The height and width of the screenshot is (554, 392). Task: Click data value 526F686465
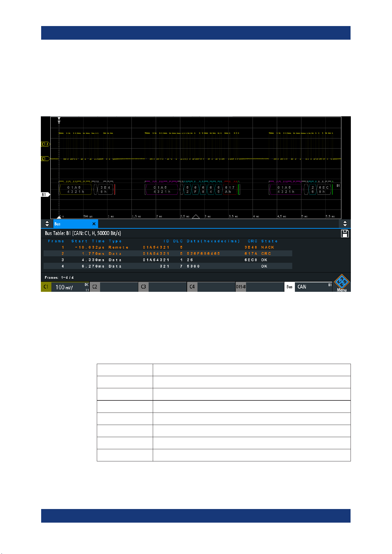click(x=203, y=254)
